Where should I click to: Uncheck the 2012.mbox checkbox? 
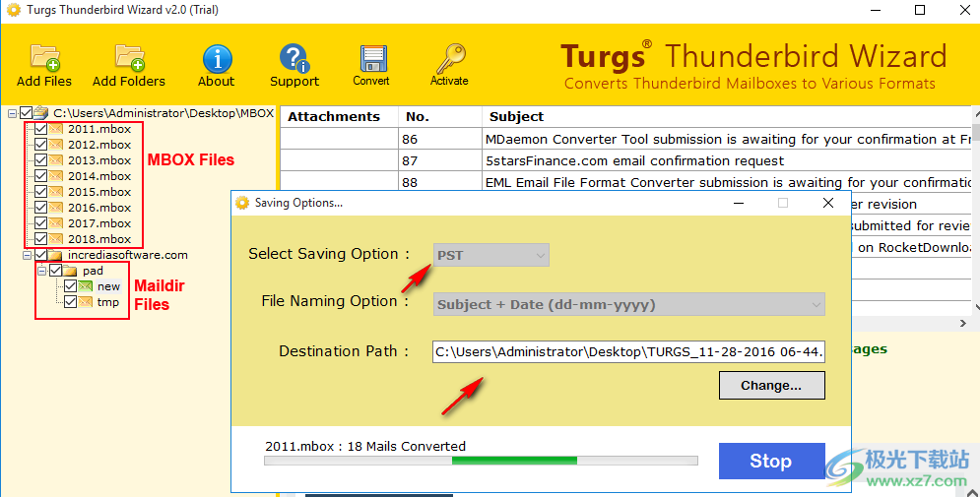point(40,145)
